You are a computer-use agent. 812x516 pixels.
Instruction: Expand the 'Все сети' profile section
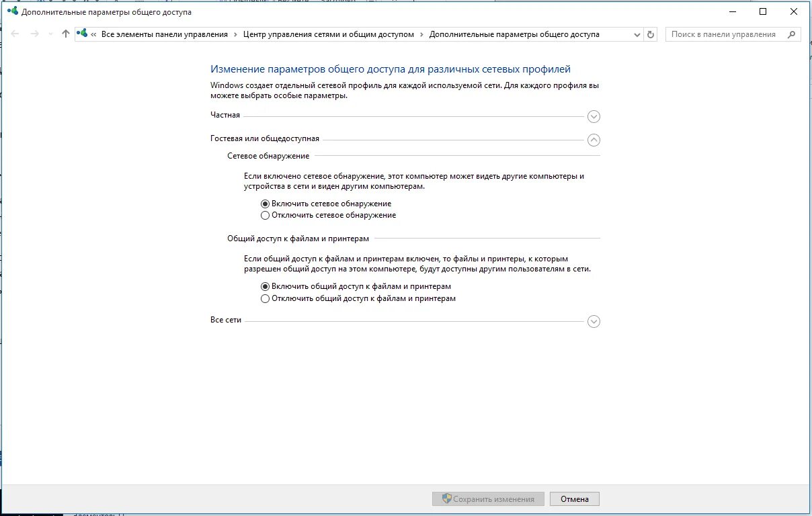click(594, 321)
